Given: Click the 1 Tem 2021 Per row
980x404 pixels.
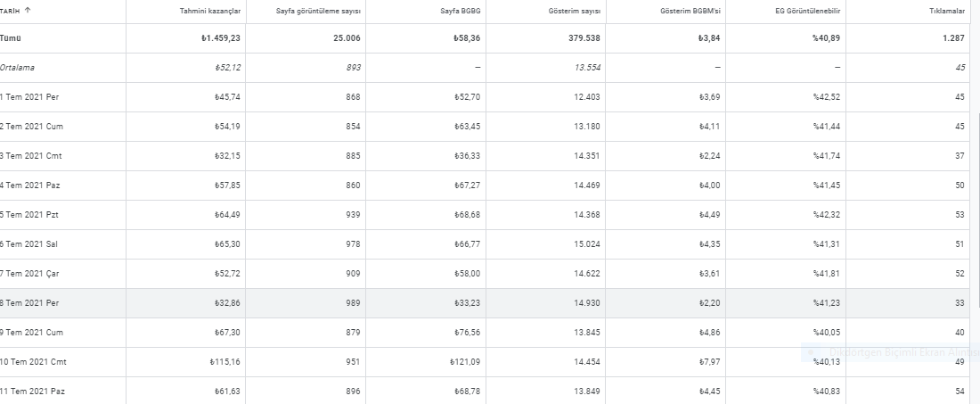Looking at the screenshot, I should [x=485, y=97].
